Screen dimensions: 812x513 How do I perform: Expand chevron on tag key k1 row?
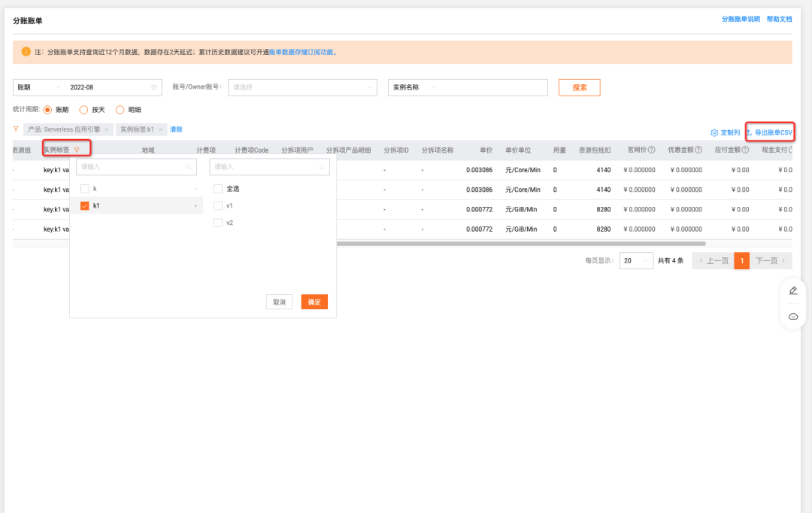coord(195,205)
